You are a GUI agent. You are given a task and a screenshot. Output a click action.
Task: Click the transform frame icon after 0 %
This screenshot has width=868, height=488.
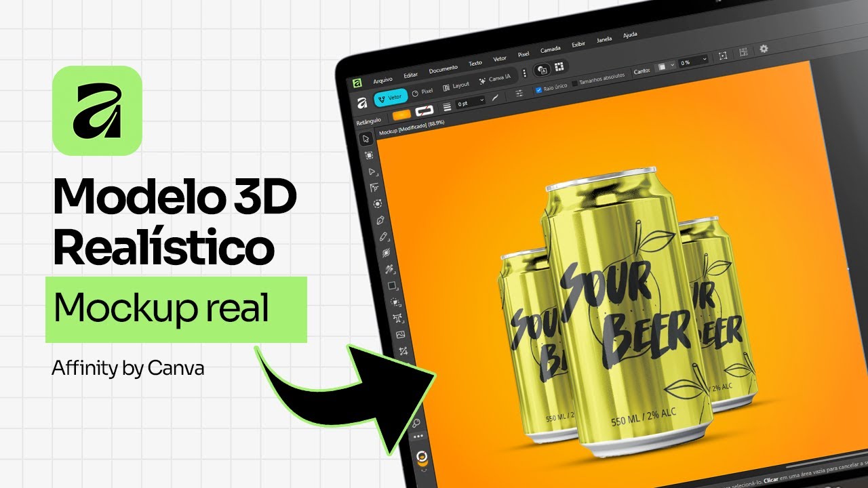coord(723,56)
